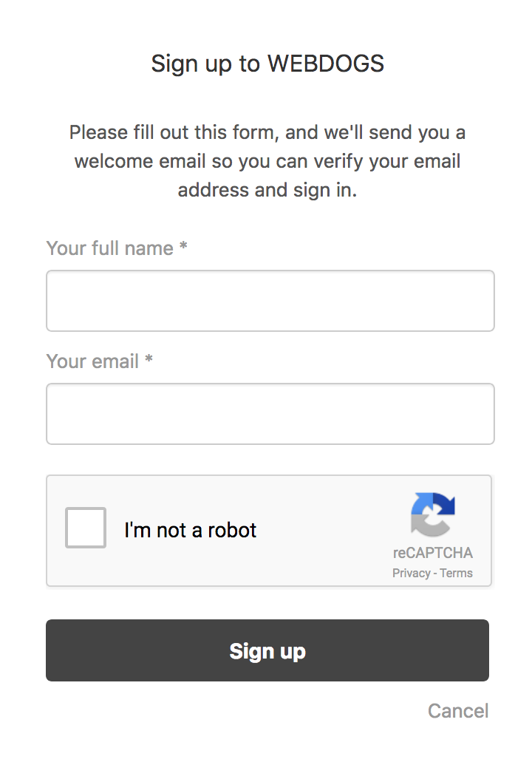Click the reCAPTCHA logo icon
This screenshot has height=779, width=532.
433,514
